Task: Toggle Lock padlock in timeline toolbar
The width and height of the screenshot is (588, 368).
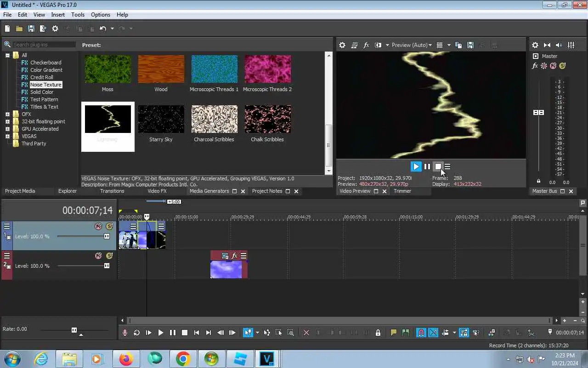Action: (378, 333)
